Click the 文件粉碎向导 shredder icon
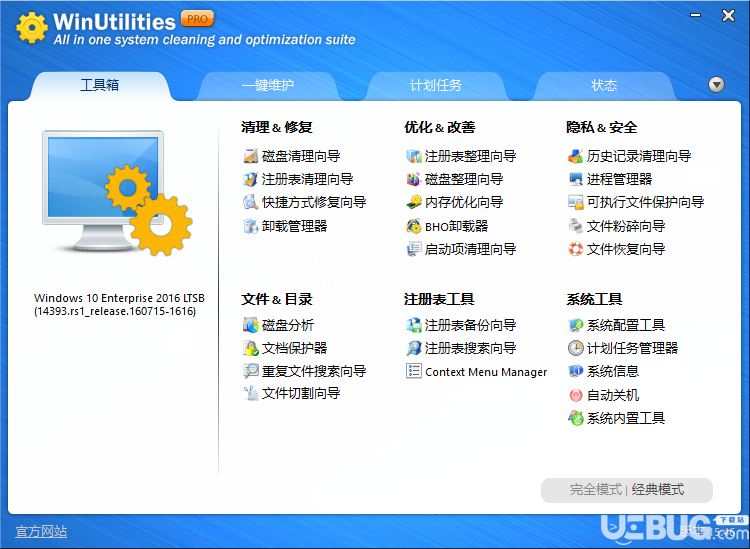The image size is (750, 549). click(575, 226)
